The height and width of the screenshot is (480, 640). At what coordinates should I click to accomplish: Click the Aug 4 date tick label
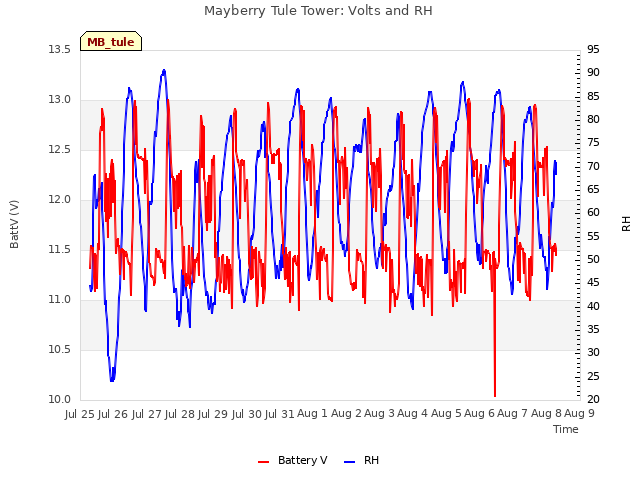pos(413,414)
